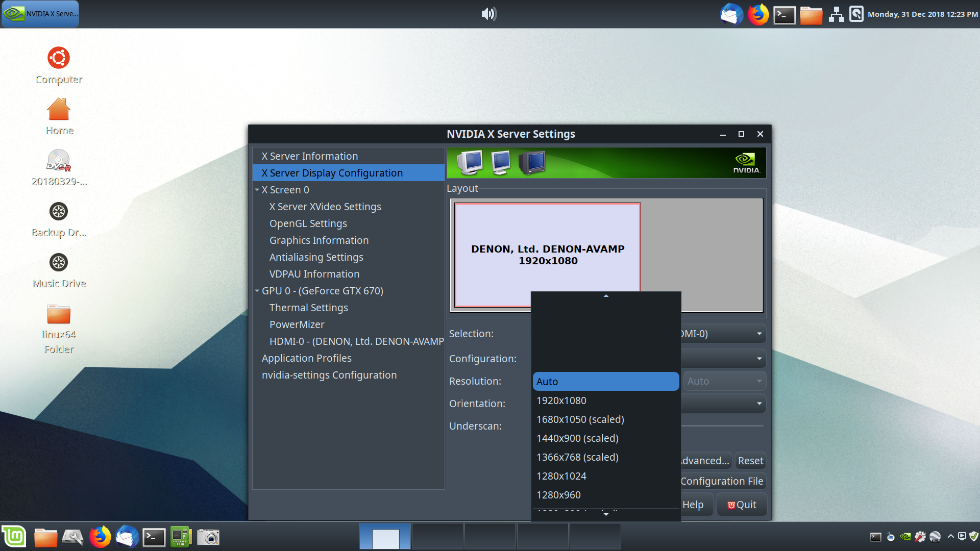This screenshot has height=551, width=980.
Task: Select PowerMizer in sidebar
Action: [349, 324]
